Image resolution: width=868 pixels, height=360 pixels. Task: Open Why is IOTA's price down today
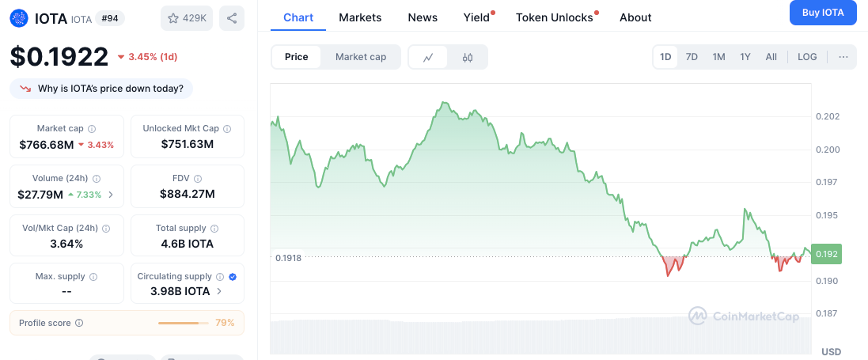[101, 89]
